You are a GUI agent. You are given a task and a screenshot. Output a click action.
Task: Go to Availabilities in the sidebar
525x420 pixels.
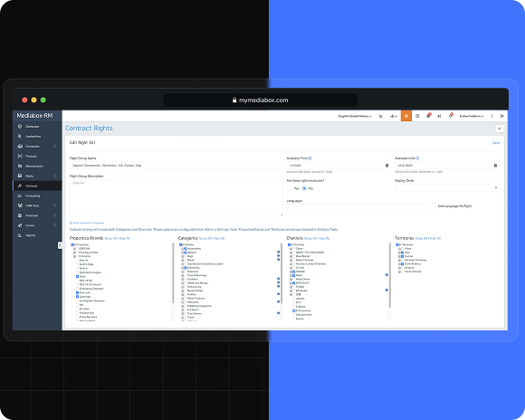[33, 137]
